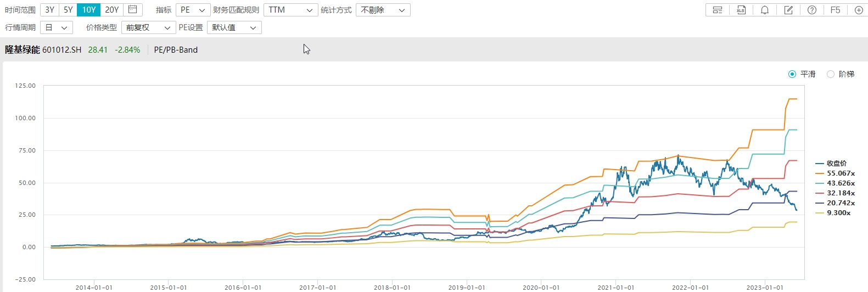Image resolution: width=868 pixels, height=292 pixels.
Task: Open help question mark icon
Action: [x=812, y=10]
